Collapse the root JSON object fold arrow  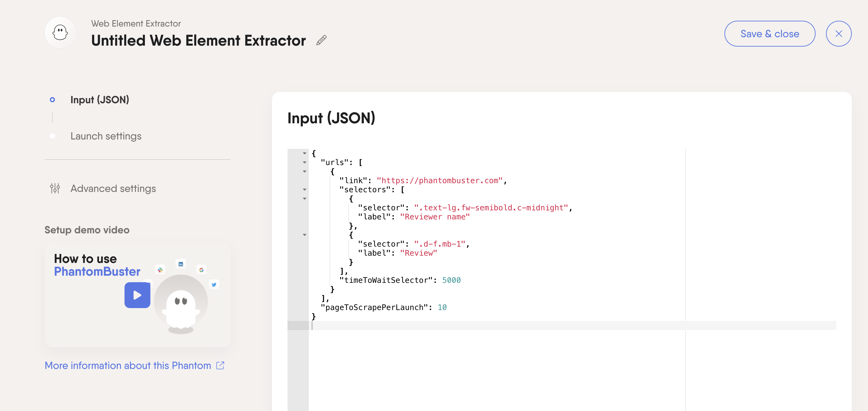(x=305, y=153)
